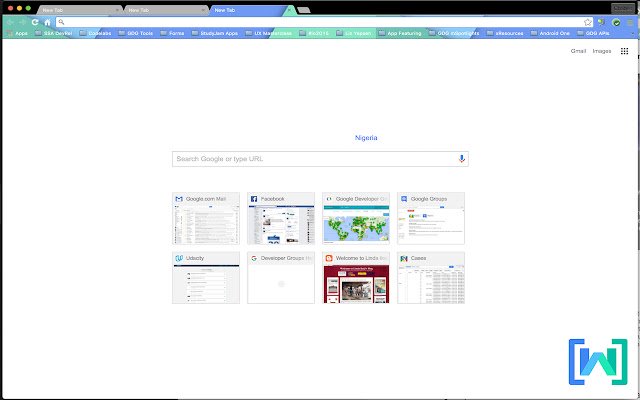Open the App Featuring bookmark folder

click(x=400, y=33)
